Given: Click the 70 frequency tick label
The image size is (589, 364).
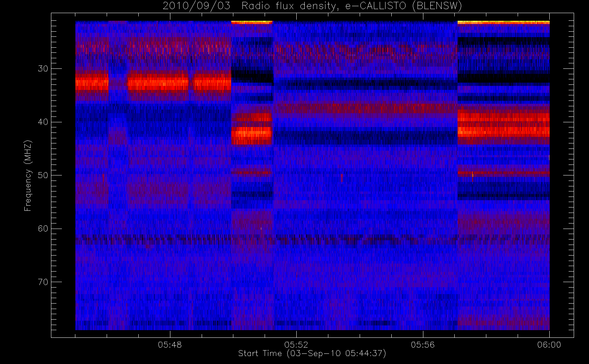Looking at the screenshot, I should [43, 282].
